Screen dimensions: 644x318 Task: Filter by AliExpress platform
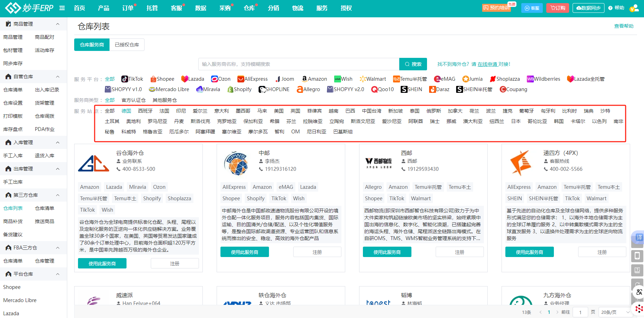pyautogui.click(x=253, y=79)
